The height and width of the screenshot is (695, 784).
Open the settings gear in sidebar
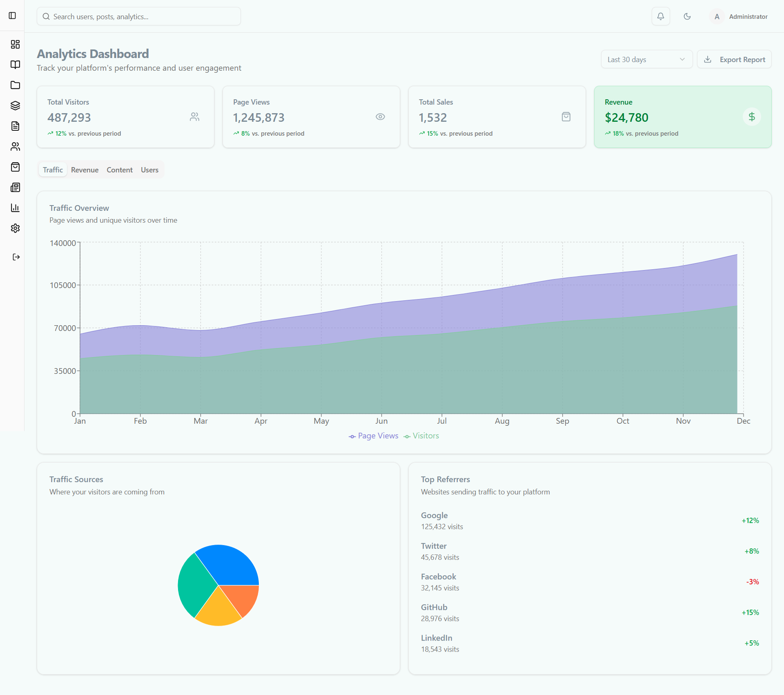pos(15,228)
